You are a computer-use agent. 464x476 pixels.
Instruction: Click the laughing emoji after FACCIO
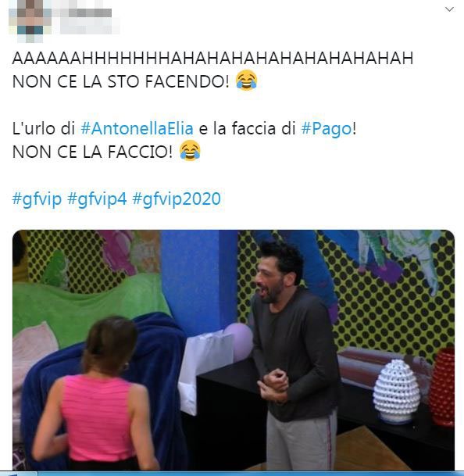pos(190,151)
